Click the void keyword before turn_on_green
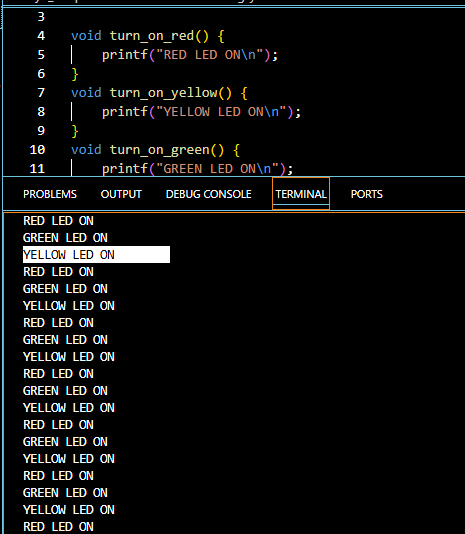This screenshot has height=534, width=465. click(86, 150)
